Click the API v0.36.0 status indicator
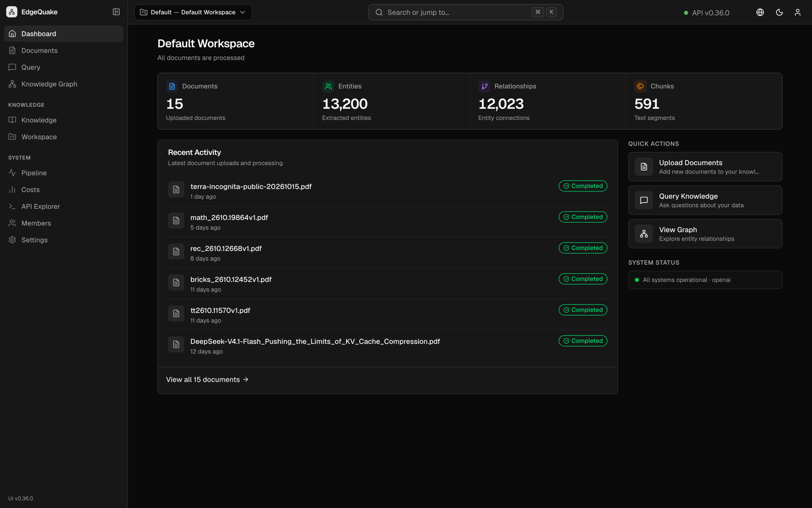 pos(706,13)
